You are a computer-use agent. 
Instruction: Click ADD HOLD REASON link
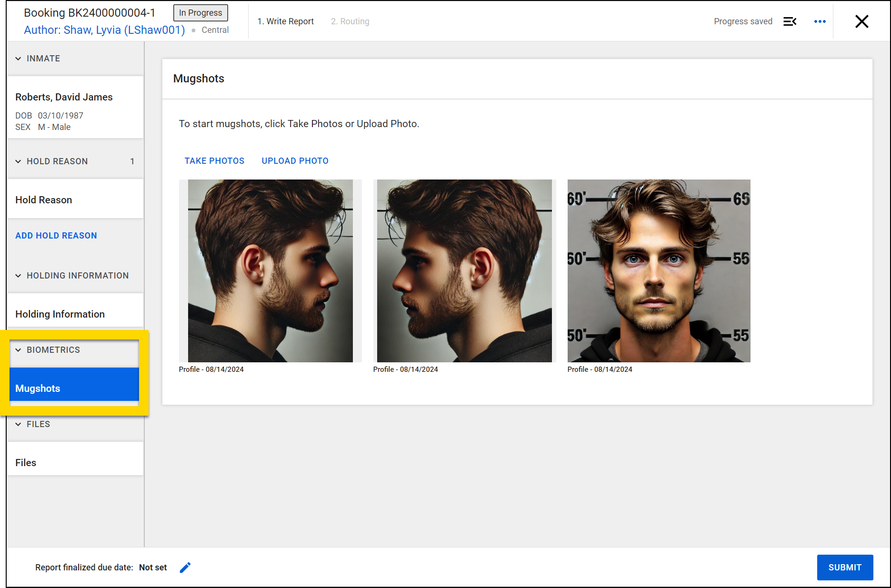click(56, 236)
